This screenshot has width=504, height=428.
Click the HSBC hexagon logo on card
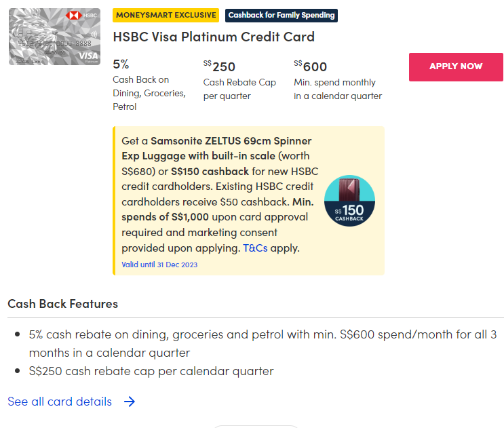click(74, 16)
